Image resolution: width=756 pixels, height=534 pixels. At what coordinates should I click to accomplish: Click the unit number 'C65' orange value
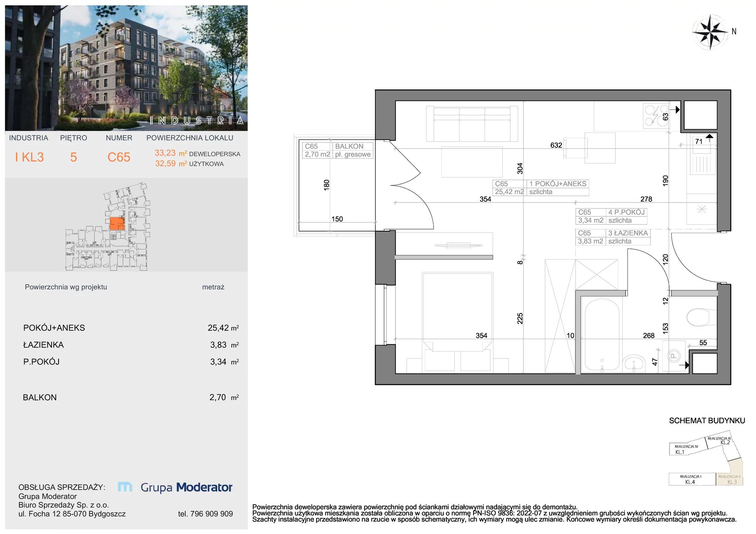119,157
